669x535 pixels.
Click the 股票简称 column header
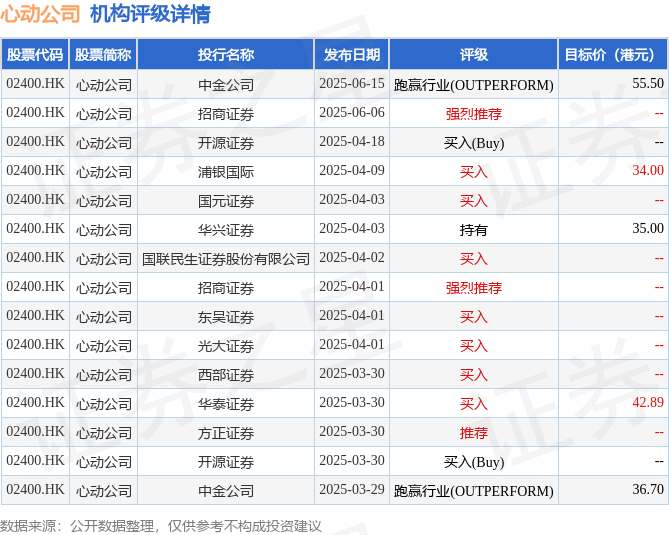click(x=103, y=55)
